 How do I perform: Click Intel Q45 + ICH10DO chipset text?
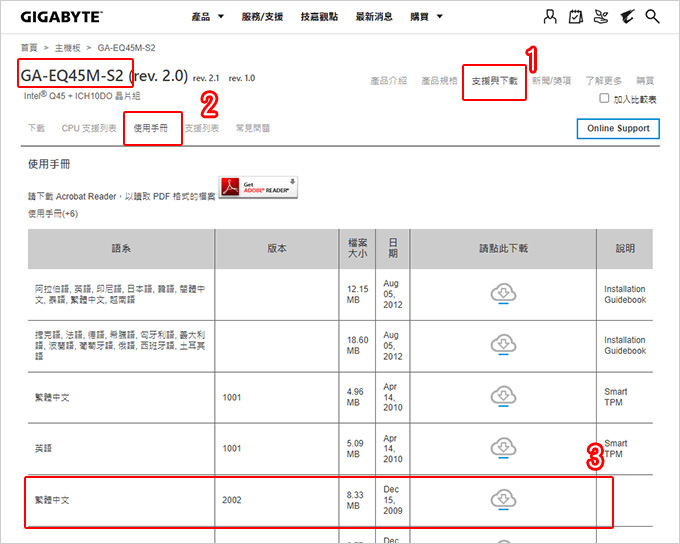click(82, 96)
